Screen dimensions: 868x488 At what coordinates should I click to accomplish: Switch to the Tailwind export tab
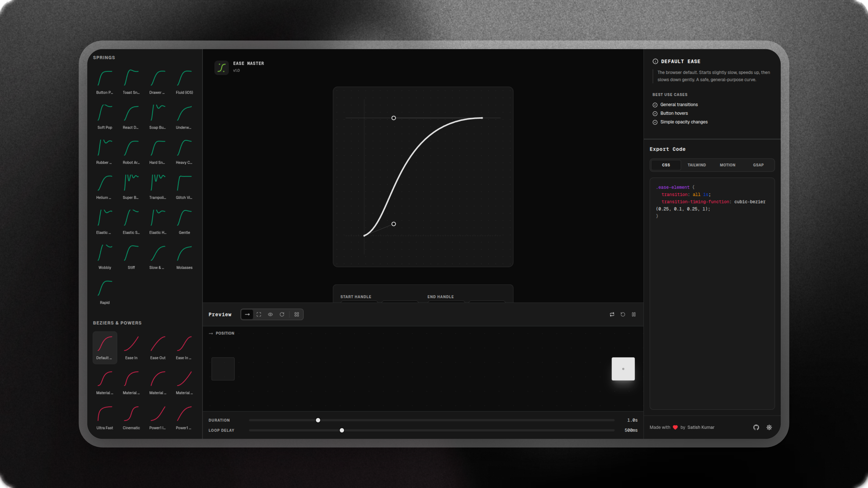(697, 165)
